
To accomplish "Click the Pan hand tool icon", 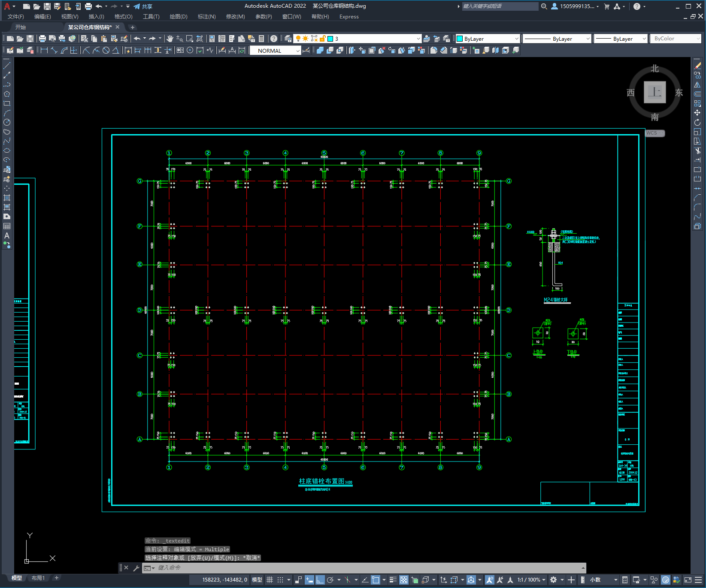I will [x=170, y=39].
